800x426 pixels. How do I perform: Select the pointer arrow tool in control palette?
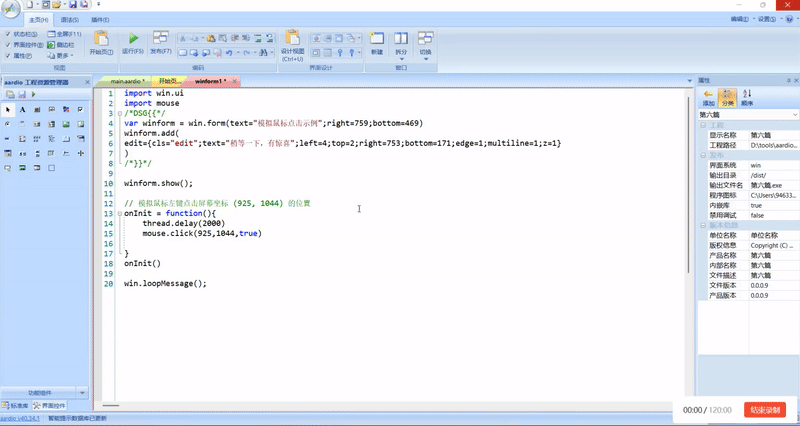coord(8,109)
